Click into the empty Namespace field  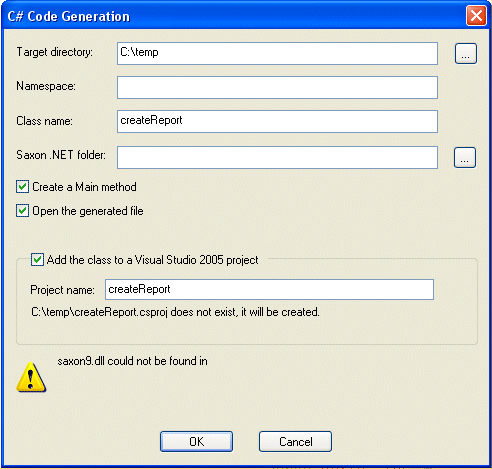[277, 87]
